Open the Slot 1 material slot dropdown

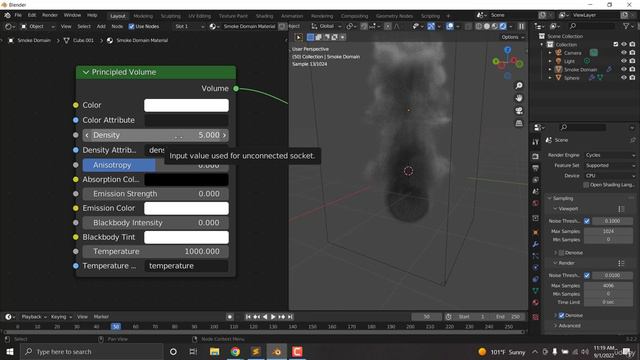pyautogui.click(x=189, y=26)
